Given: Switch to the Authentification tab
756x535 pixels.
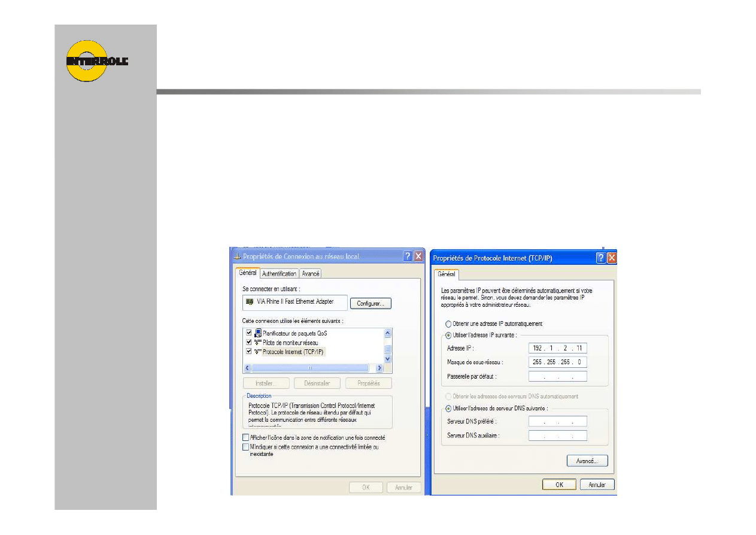Looking at the screenshot, I should (279, 274).
